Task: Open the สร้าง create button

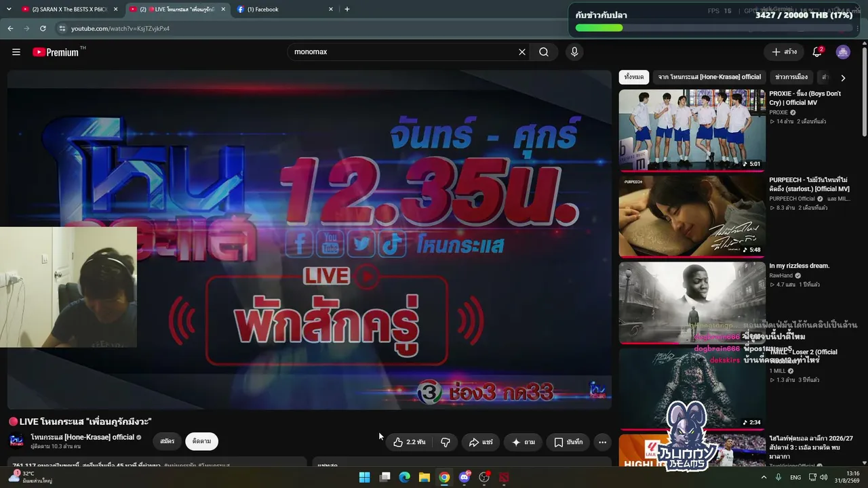Action: pyautogui.click(x=784, y=52)
